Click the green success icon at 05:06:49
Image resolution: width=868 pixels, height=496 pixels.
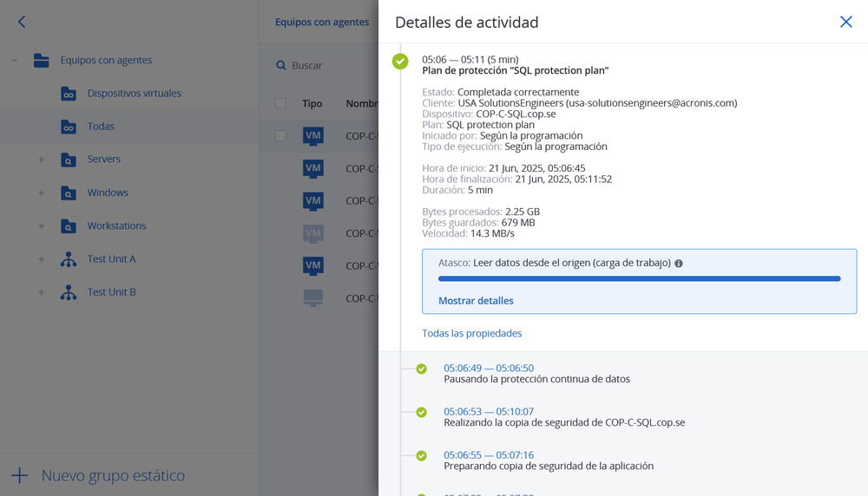pyautogui.click(x=421, y=369)
